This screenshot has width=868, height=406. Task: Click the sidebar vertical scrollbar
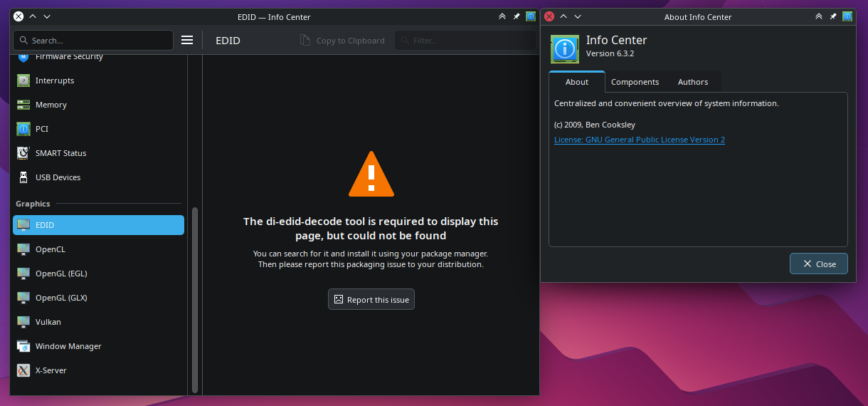point(195,299)
